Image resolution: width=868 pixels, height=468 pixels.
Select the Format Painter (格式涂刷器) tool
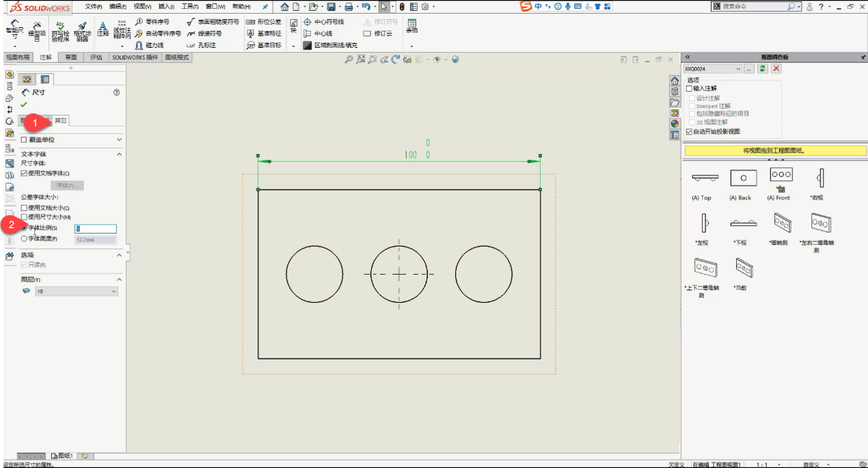pos(82,31)
